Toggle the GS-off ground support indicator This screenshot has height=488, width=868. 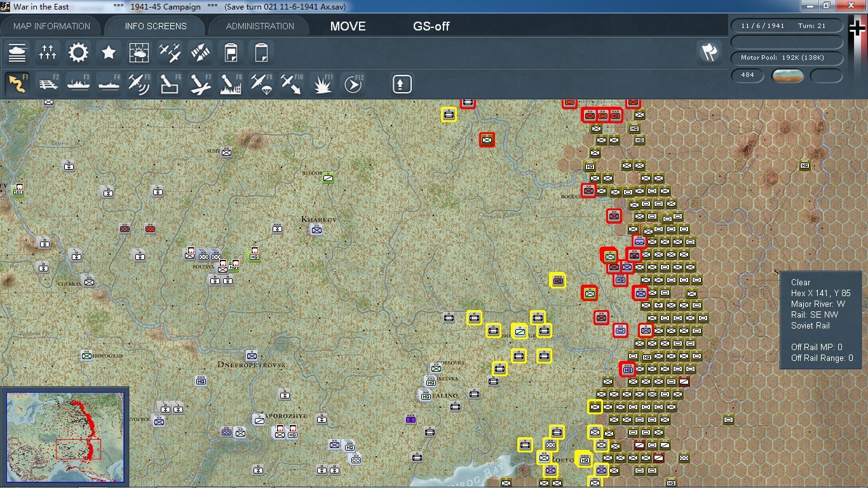click(431, 27)
